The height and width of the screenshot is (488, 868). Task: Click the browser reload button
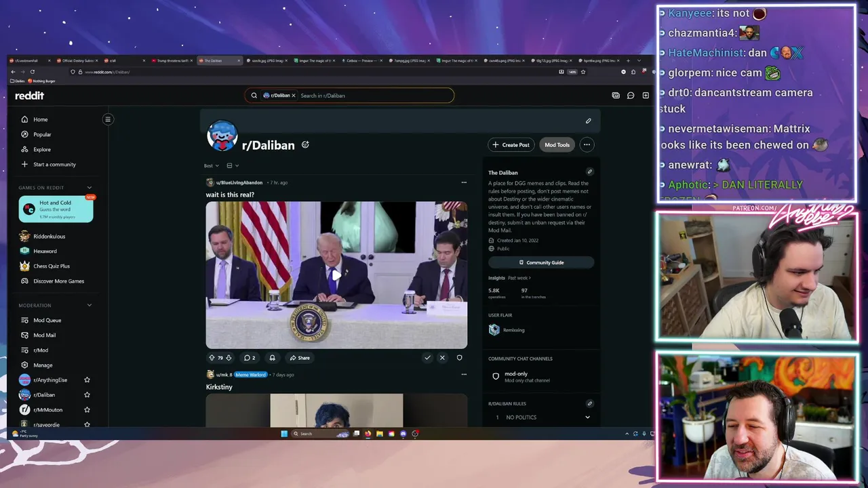[x=32, y=72]
